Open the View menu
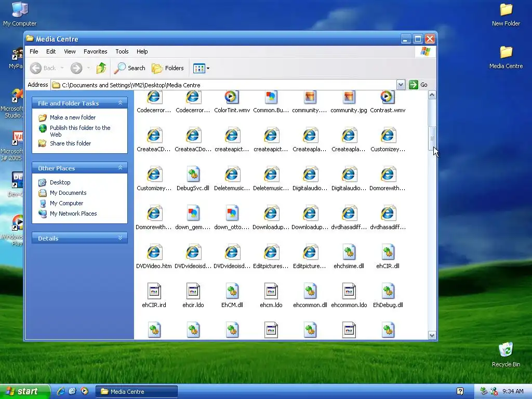This screenshot has width=532, height=399. click(70, 51)
